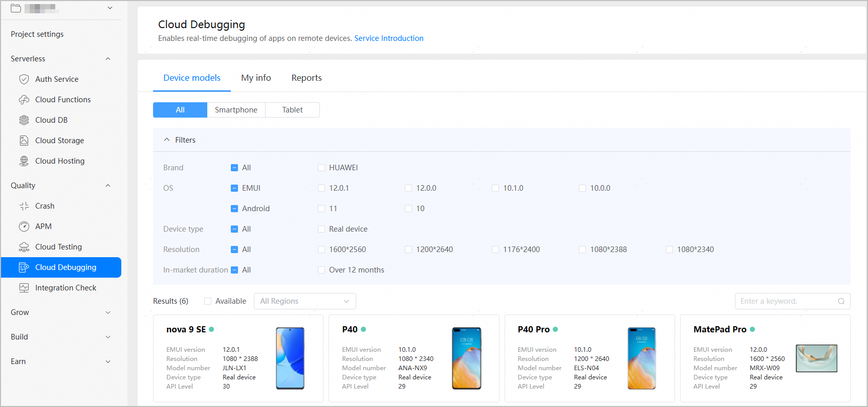Viewport: 868px width, 407px height.
Task: Click the Cloud Hosting globe icon
Action: (x=24, y=161)
